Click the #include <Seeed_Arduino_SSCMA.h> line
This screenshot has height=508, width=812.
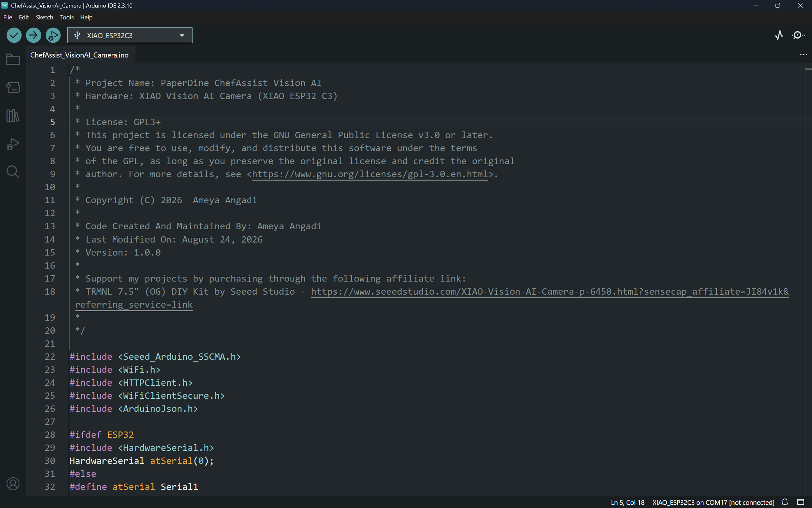tap(155, 357)
